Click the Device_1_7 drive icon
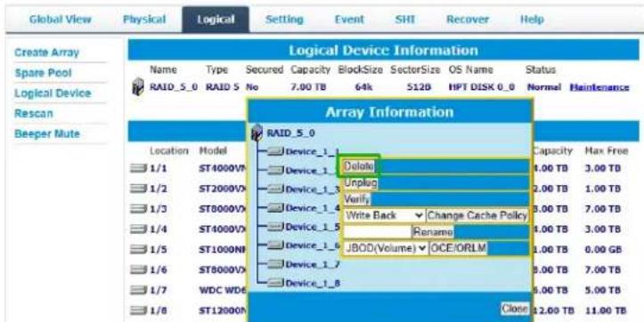 (275, 264)
